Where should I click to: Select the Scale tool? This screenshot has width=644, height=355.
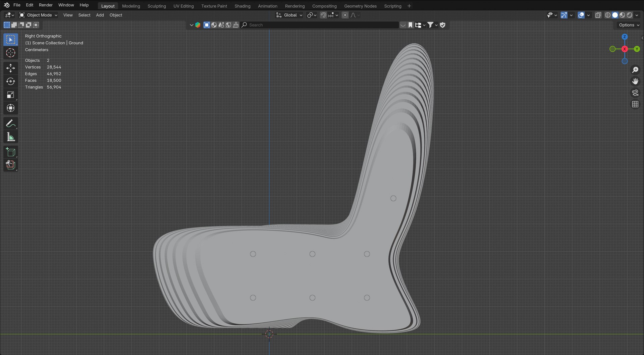click(x=11, y=95)
